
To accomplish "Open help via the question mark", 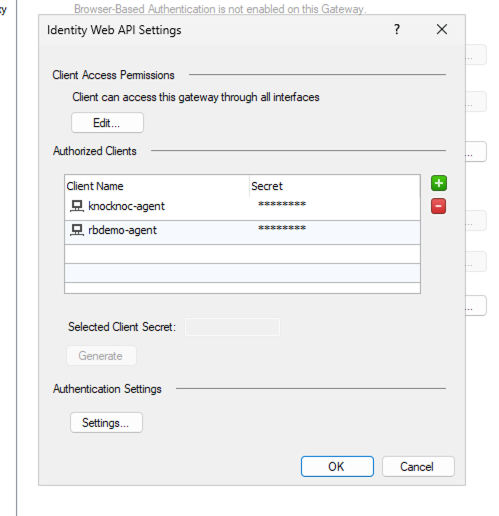I will point(397,29).
